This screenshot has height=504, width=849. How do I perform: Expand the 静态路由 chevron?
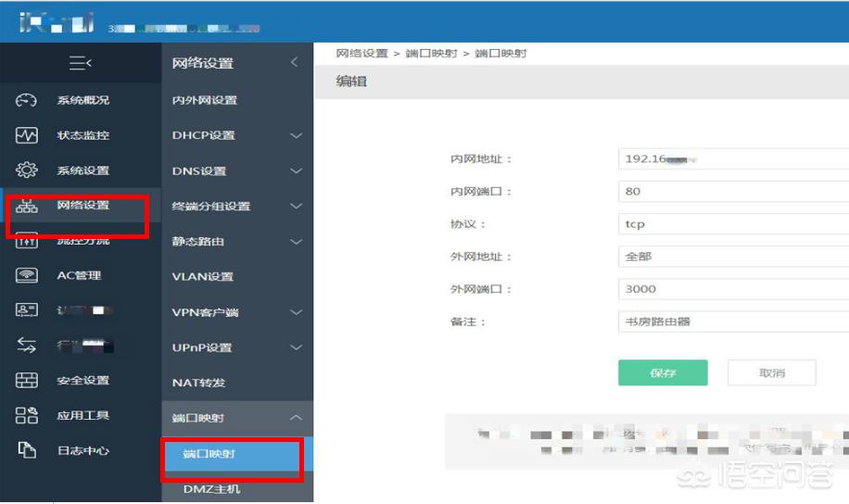(x=296, y=242)
